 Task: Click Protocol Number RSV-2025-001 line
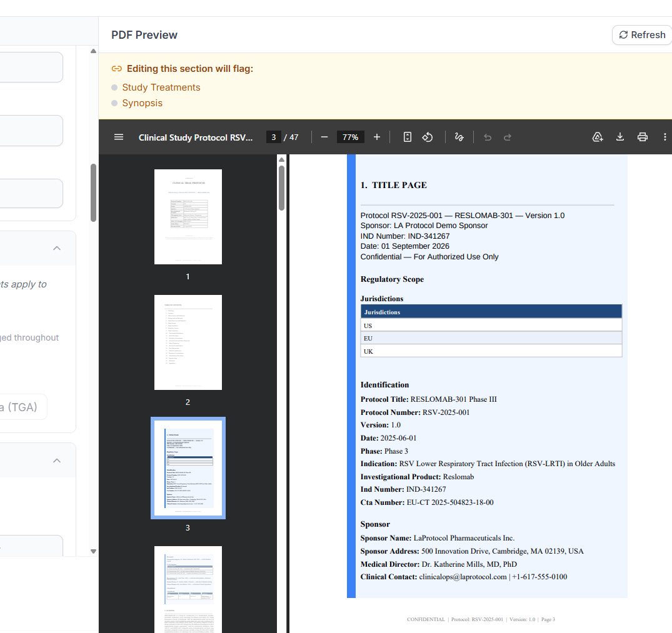(x=415, y=412)
